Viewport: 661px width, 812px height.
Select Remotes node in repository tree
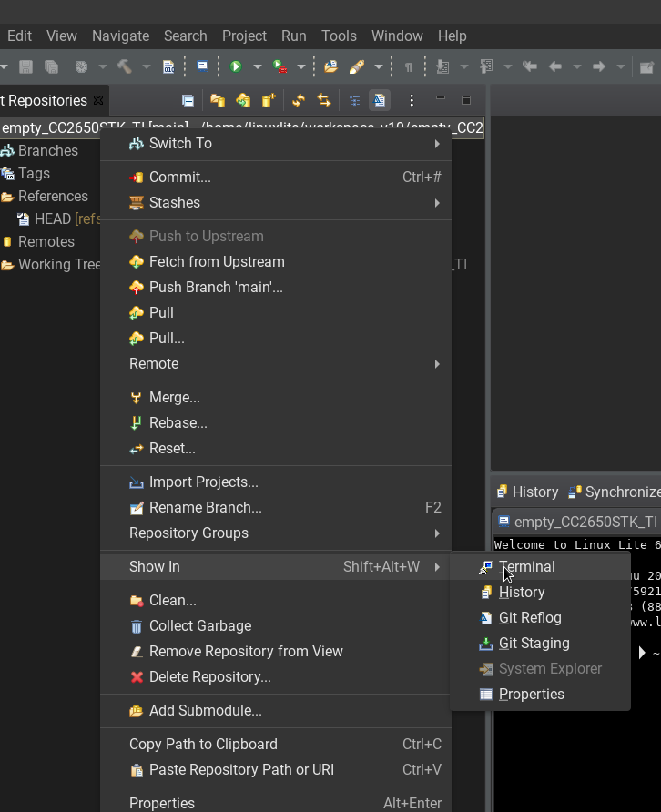[x=46, y=242]
